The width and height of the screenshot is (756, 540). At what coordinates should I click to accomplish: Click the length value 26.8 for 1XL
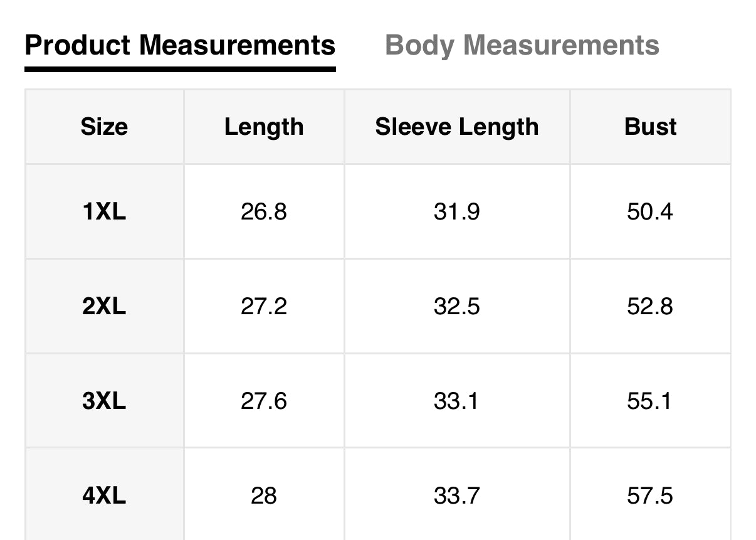pos(264,212)
